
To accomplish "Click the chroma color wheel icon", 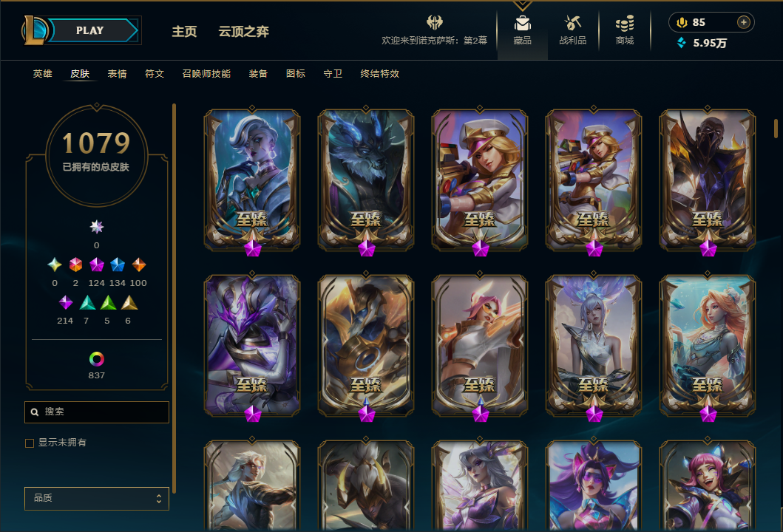I will pos(96,358).
